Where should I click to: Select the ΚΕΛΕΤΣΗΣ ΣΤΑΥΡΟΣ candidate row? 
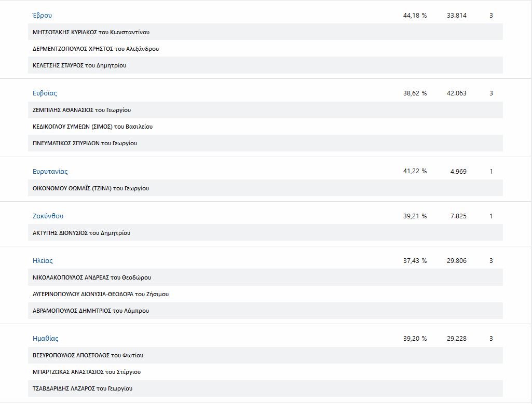79,65
